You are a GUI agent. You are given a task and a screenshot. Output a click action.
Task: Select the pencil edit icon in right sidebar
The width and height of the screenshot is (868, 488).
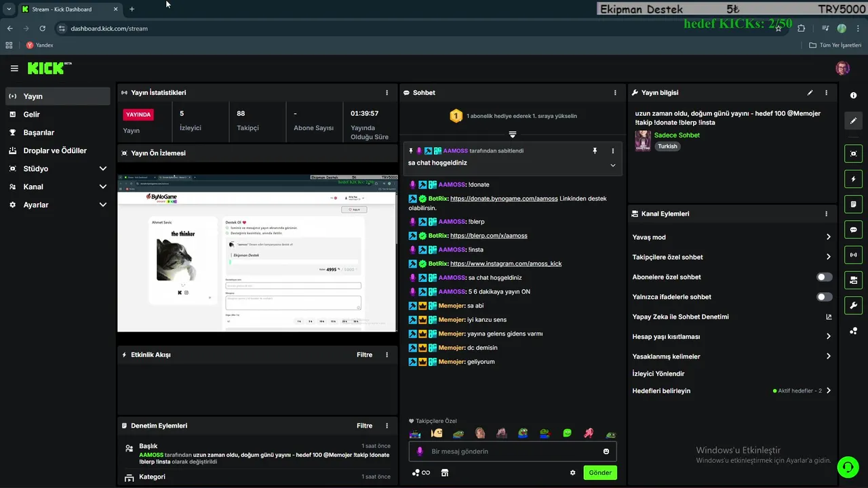pyautogui.click(x=853, y=121)
